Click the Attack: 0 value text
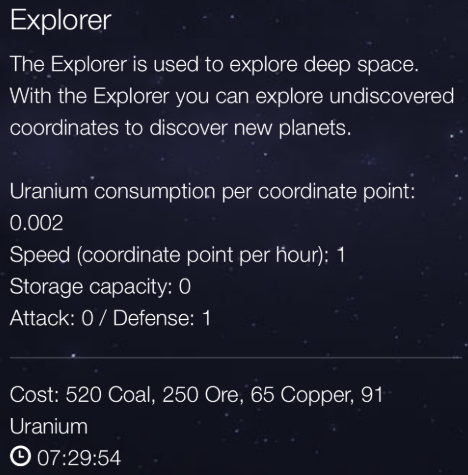468x475 pixels. click(51, 318)
